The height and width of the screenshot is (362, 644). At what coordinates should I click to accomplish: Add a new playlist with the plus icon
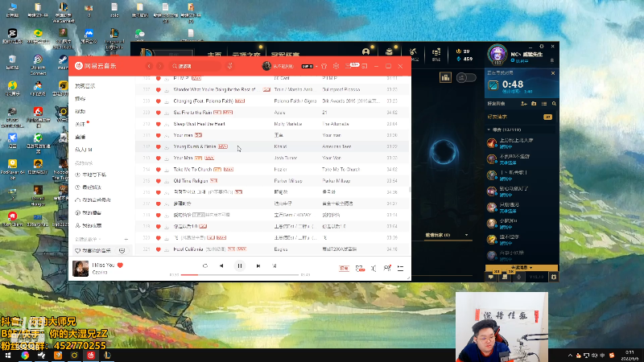126,239
